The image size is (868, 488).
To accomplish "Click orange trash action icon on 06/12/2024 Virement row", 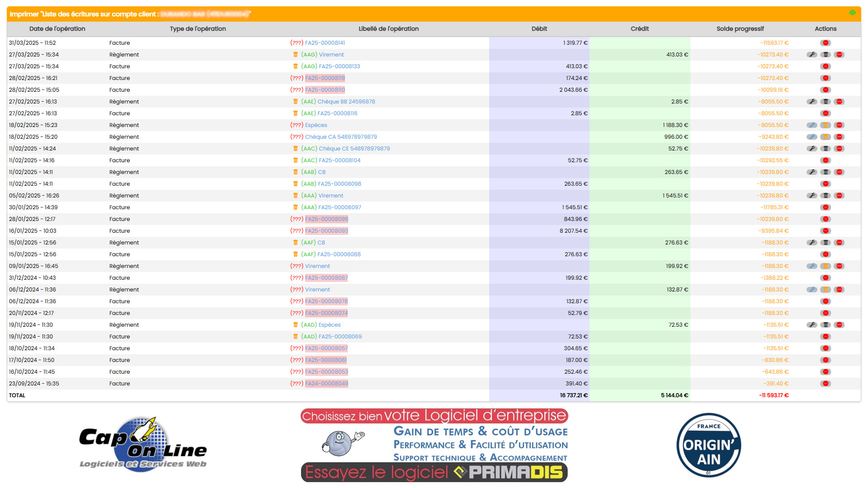I will pyautogui.click(x=826, y=290).
